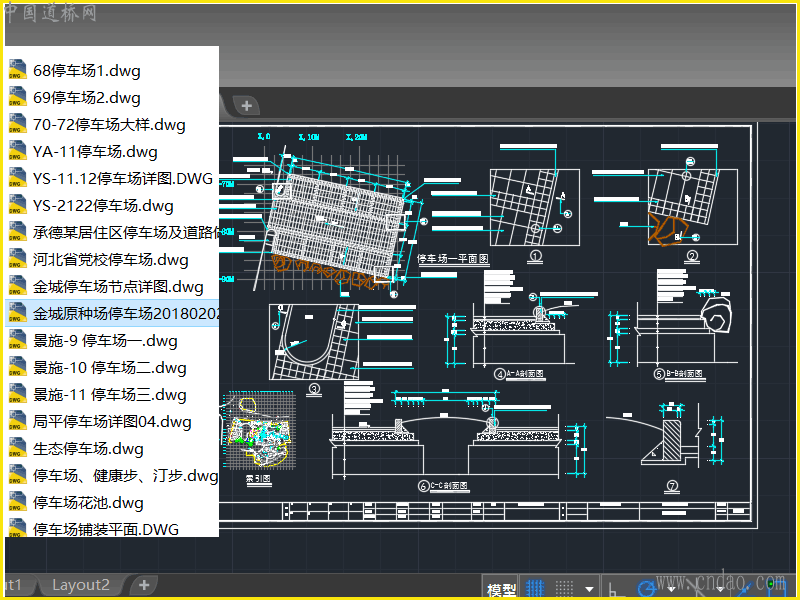Switch to the Layout2 tab

(x=81, y=585)
